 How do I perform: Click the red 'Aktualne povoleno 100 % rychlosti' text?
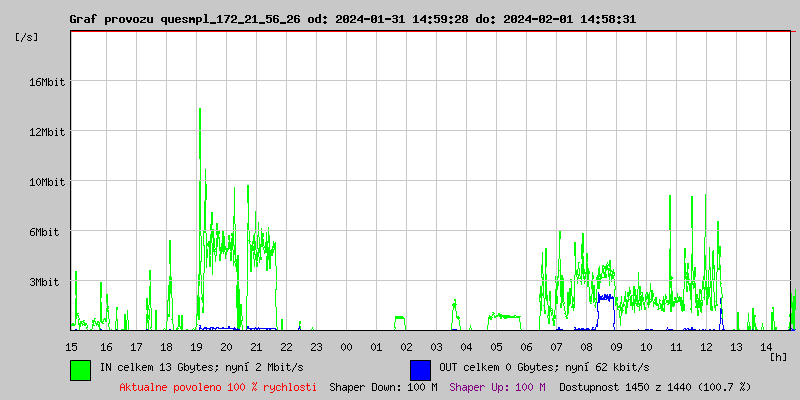pos(218,387)
